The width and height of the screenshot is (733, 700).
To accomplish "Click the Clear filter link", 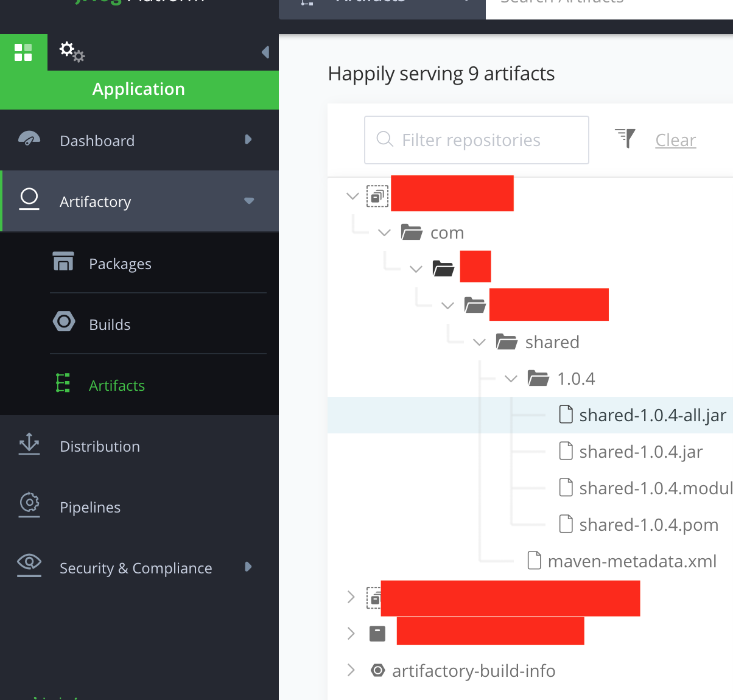I will point(676,140).
